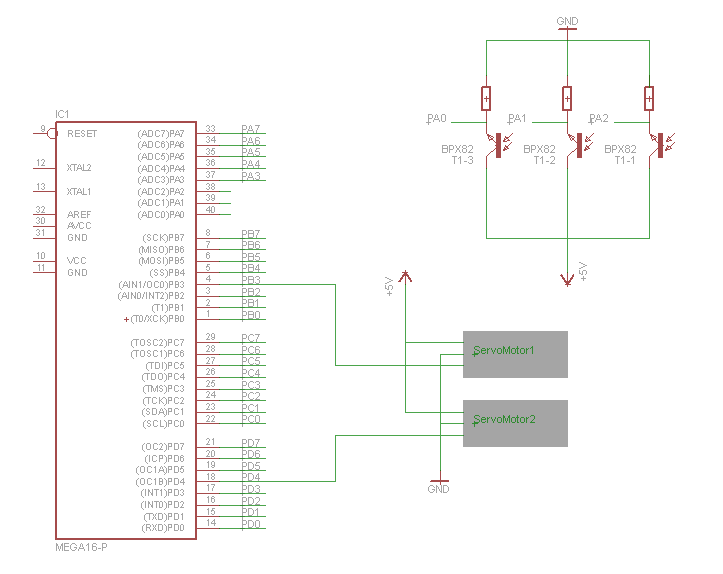Screen dimensions: 723x574
Task: Click the PA0 net label near phototransistor T1-3
Action: (437, 119)
